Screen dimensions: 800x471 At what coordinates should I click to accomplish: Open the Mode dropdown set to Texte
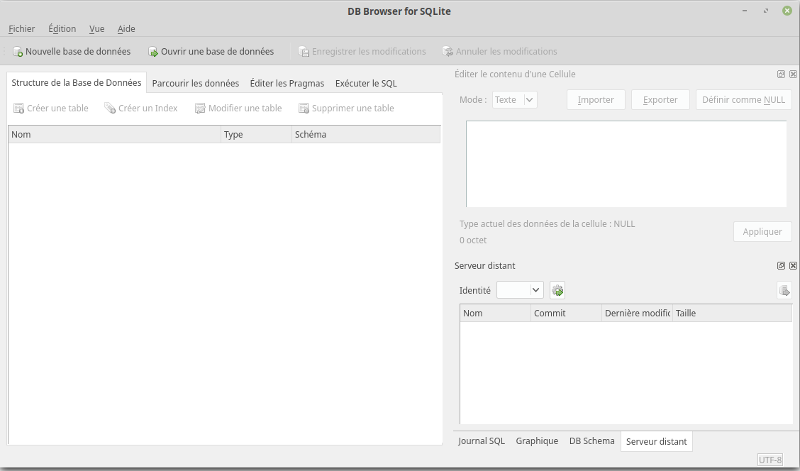(515, 100)
